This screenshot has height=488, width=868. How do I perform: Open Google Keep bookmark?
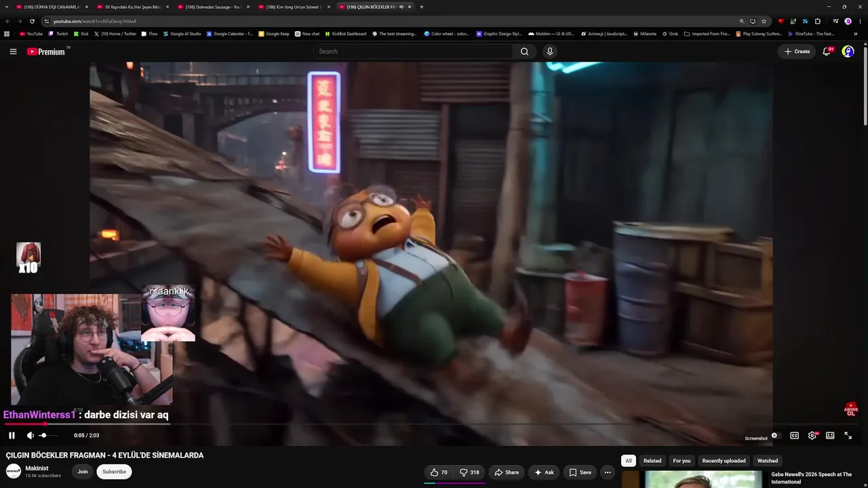click(x=274, y=34)
